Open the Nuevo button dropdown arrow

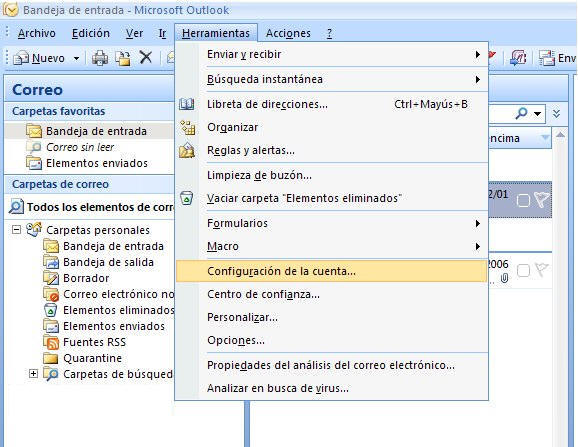click(76, 58)
